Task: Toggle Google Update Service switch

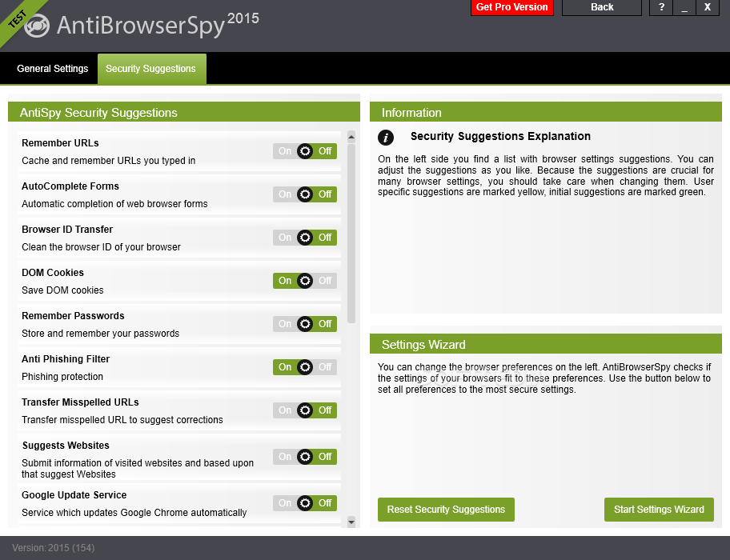Action: 305,503
